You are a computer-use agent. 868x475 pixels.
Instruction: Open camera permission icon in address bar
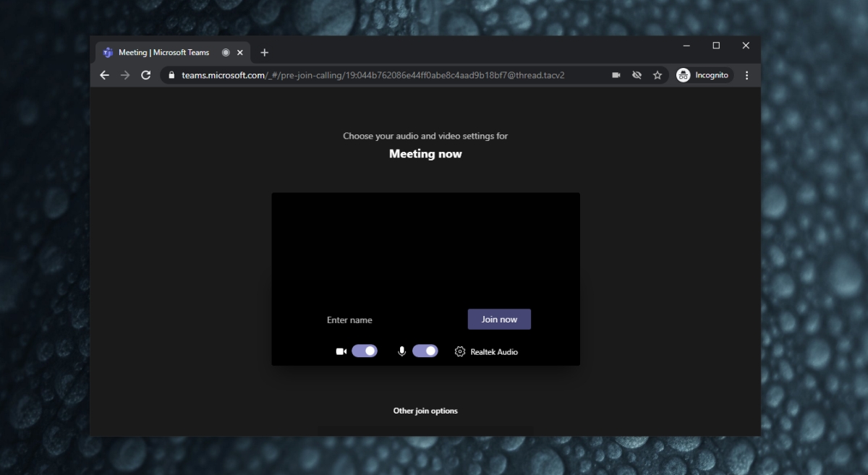(616, 75)
